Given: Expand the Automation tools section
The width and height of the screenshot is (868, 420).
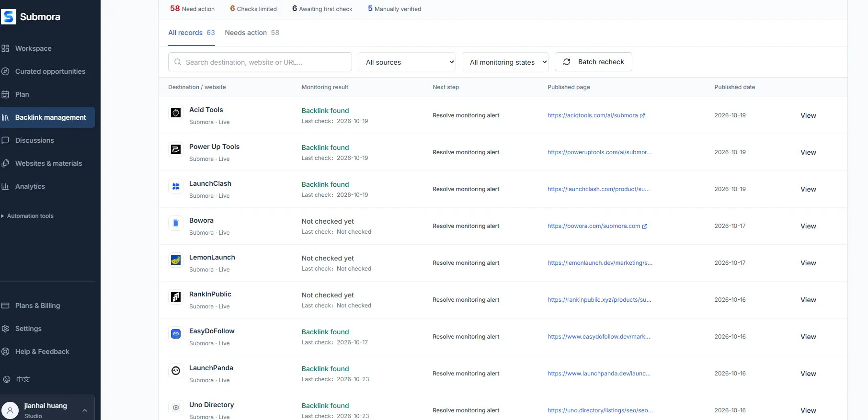Looking at the screenshot, I should (x=27, y=216).
